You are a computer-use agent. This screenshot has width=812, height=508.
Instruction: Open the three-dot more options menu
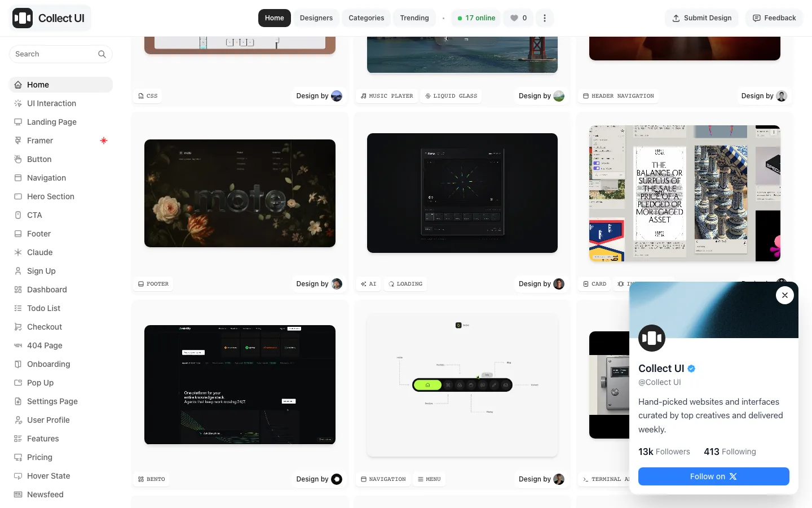545,18
